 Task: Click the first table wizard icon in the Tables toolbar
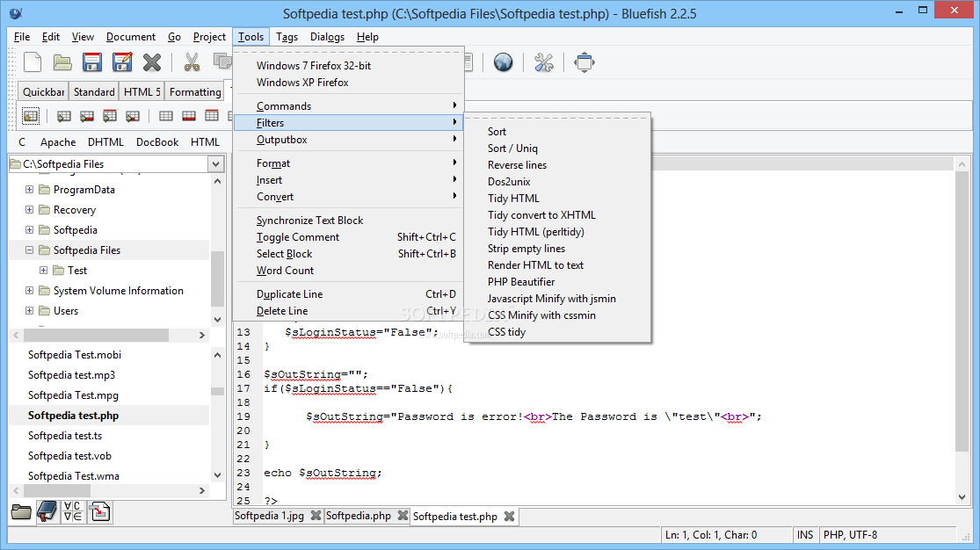[x=31, y=116]
